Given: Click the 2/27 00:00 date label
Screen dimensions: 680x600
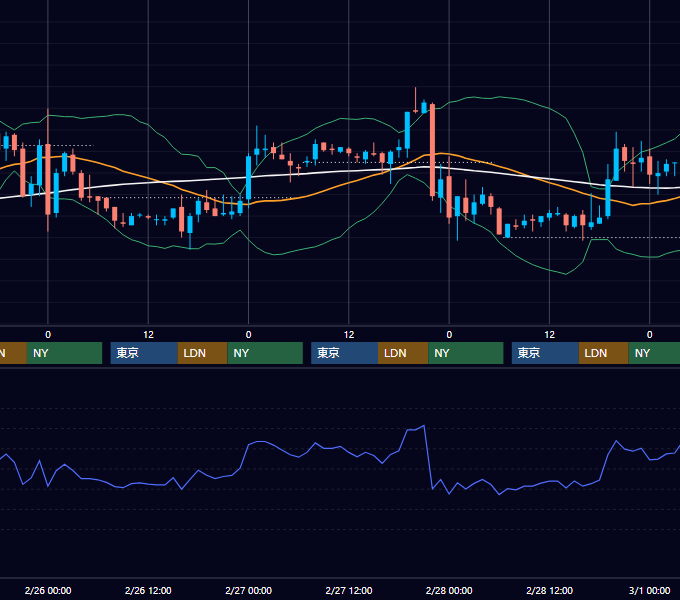Looking at the screenshot, I should tap(248, 590).
